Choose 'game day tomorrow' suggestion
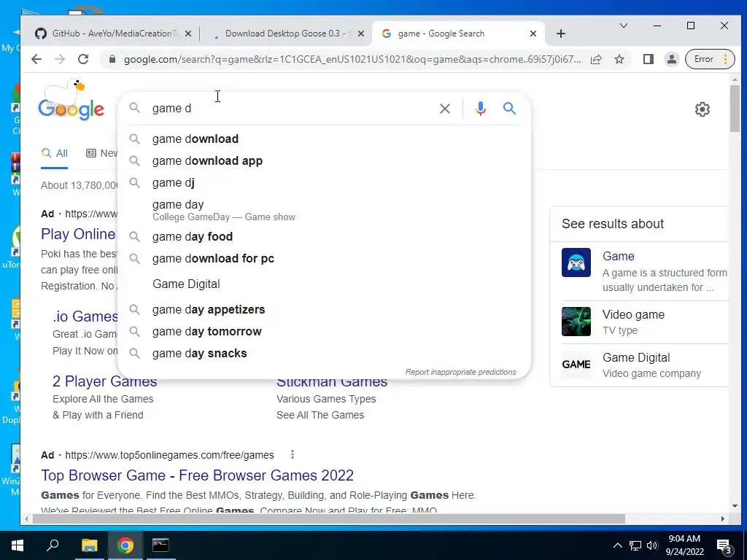This screenshot has width=747, height=560. pyautogui.click(x=324, y=332)
